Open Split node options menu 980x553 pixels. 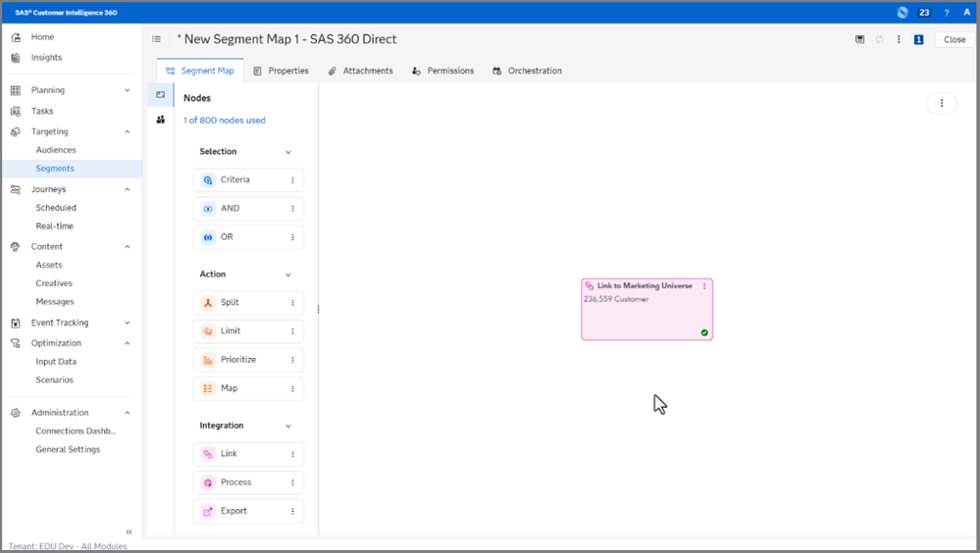click(x=292, y=302)
